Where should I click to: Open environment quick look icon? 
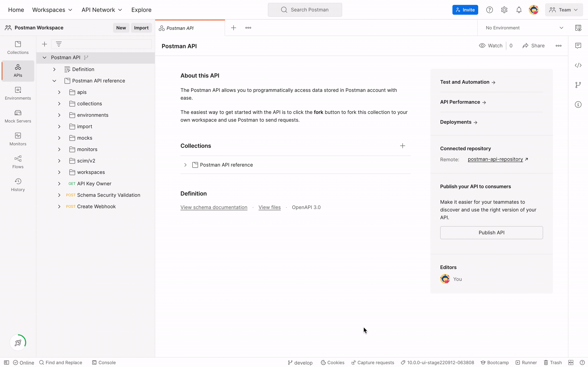click(x=578, y=28)
